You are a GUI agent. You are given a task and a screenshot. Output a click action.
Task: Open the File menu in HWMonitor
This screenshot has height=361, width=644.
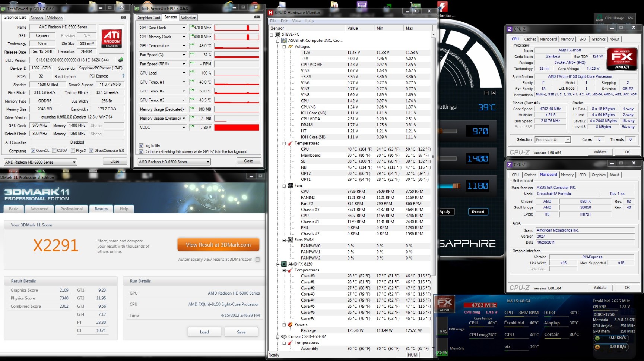[x=273, y=21]
